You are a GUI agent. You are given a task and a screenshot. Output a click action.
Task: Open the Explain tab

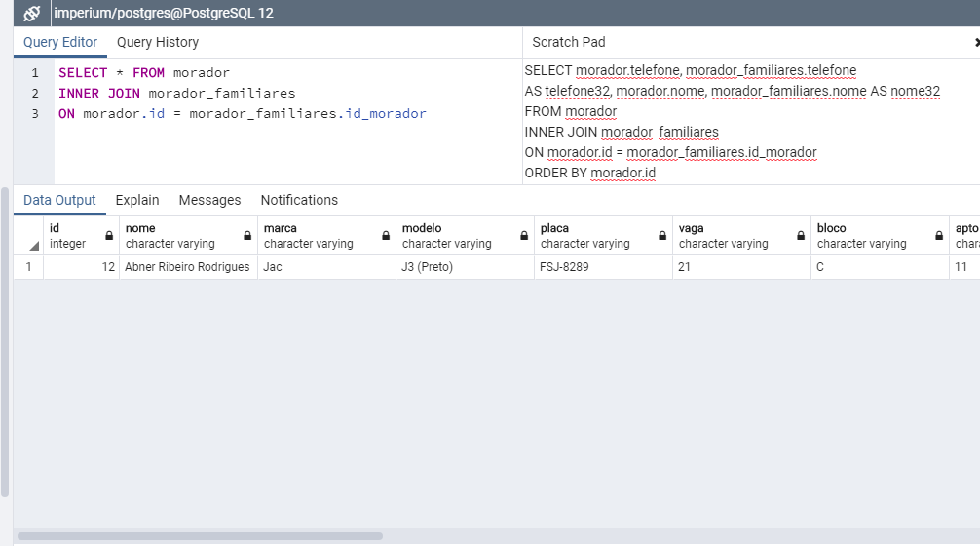137,200
